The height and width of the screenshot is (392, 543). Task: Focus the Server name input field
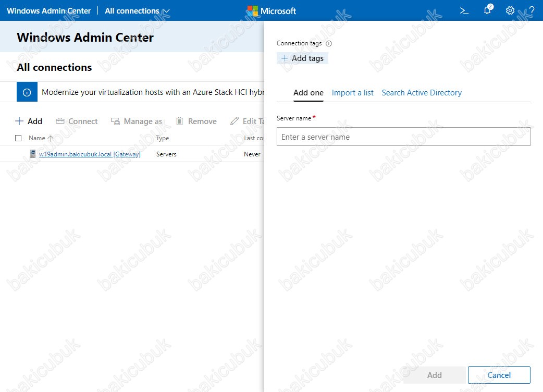403,137
